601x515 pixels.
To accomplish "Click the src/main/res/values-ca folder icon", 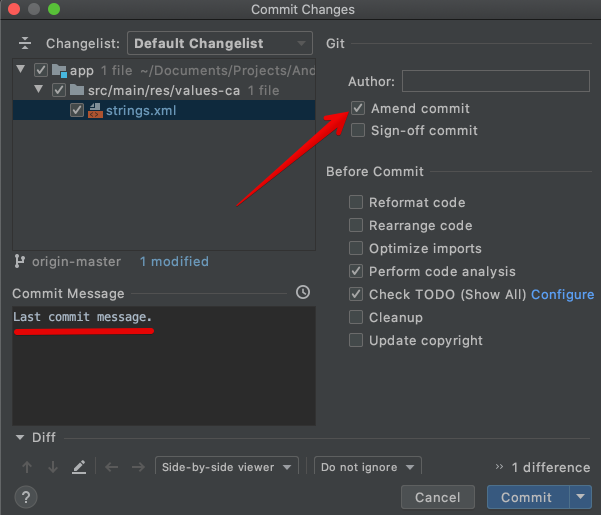I will coord(77,90).
